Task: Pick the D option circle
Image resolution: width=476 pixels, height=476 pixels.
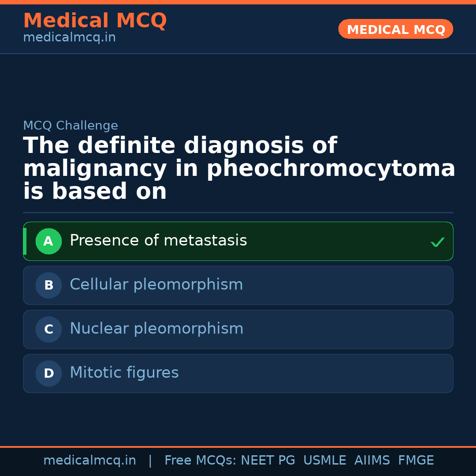Action: click(48, 373)
